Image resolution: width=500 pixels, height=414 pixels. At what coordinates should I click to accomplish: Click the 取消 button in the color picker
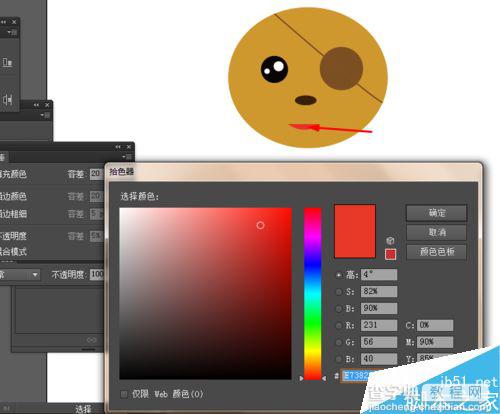(x=436, y=232)
